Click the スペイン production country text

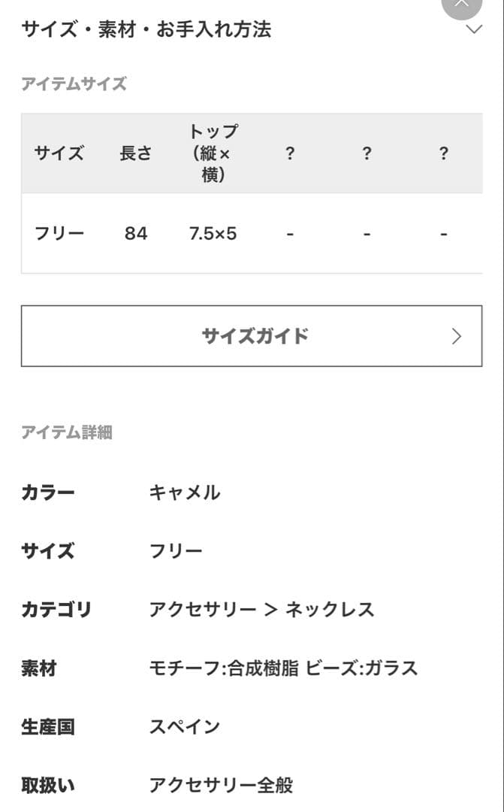click(186, 726)
